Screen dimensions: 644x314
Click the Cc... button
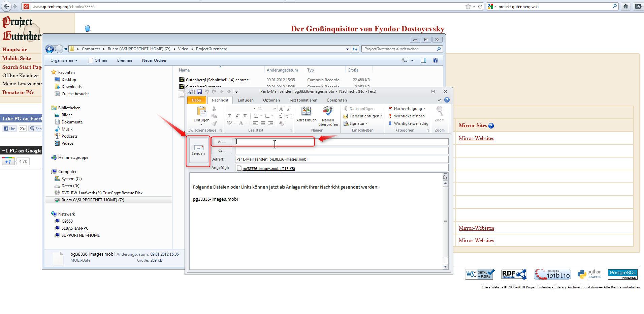pyautogui.click(x=222, y=150)
